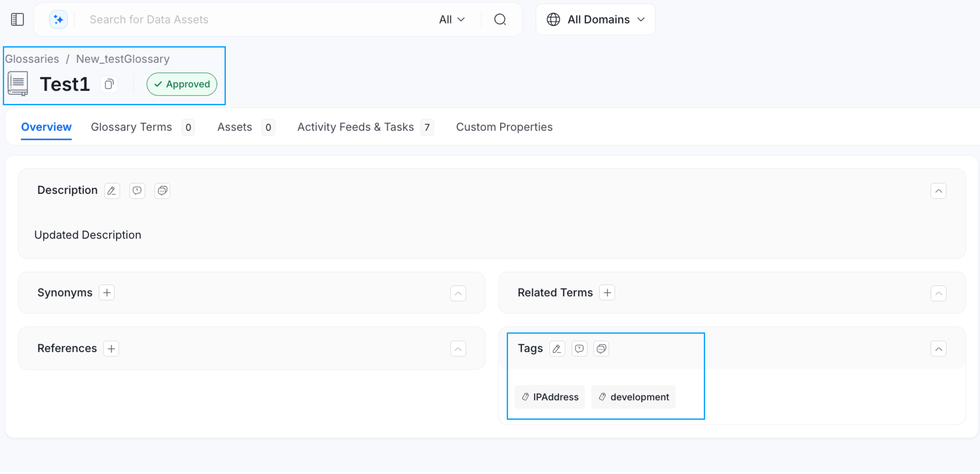Add a Related Term with plus icon
This screenshot has width=980, height=474.
(x=607, y=293)
